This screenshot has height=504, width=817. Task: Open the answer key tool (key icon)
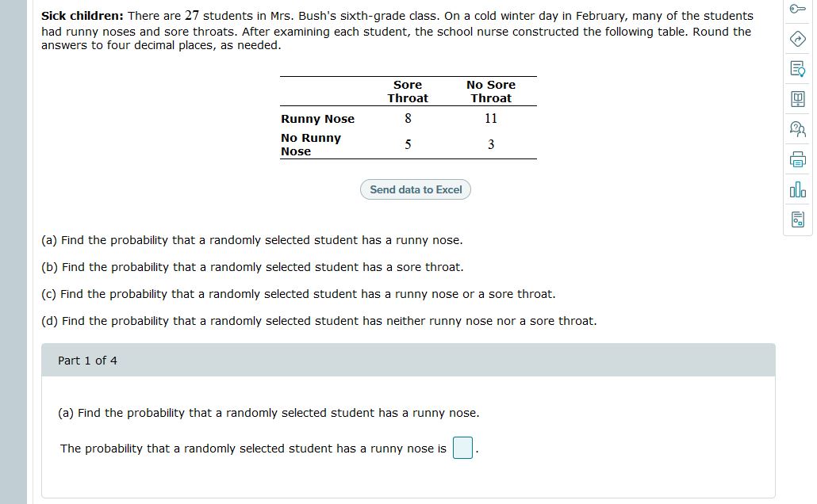tap(797, 10)
